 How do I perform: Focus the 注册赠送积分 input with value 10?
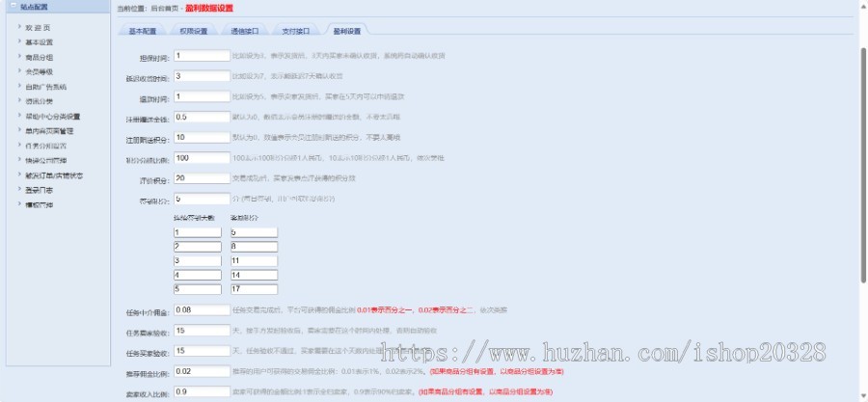point(203,137)
